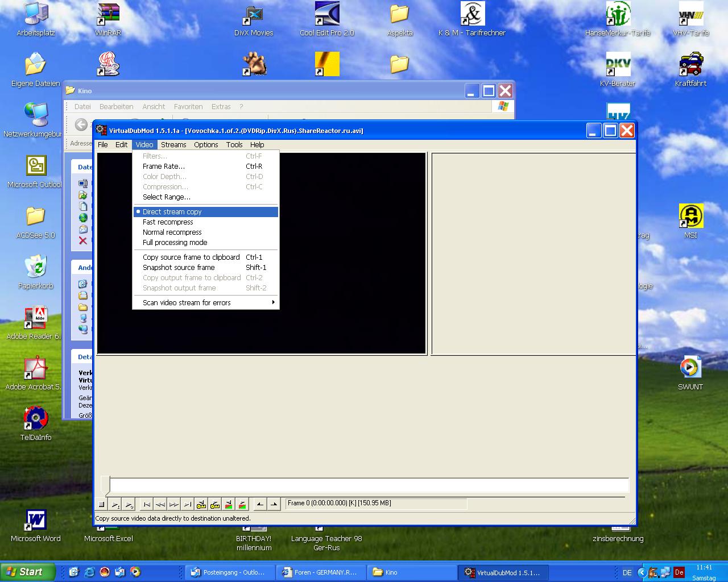Go to the previous keyframe
The image size is (728, 582).
coord(201,504)
